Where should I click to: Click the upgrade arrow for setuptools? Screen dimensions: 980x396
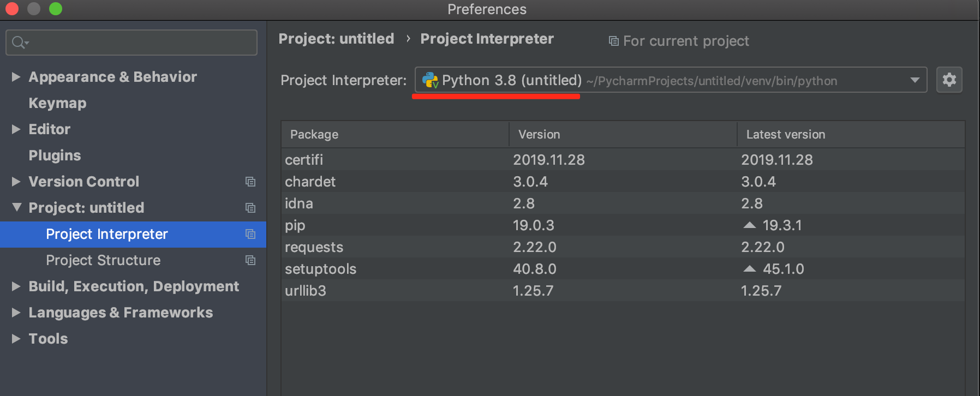click(750, 268)
